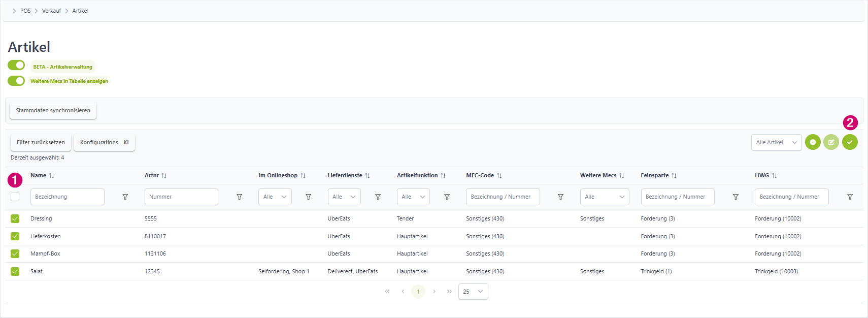Check the select-all header checkbox
The height and width of the screenshot is (318, 868).
(15, 197)
